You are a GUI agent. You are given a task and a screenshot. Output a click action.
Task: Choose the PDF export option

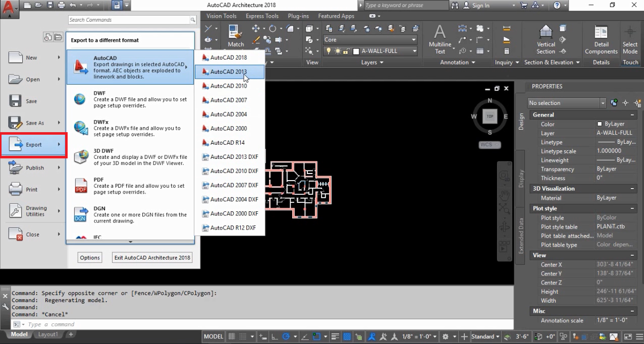(130, 186)
